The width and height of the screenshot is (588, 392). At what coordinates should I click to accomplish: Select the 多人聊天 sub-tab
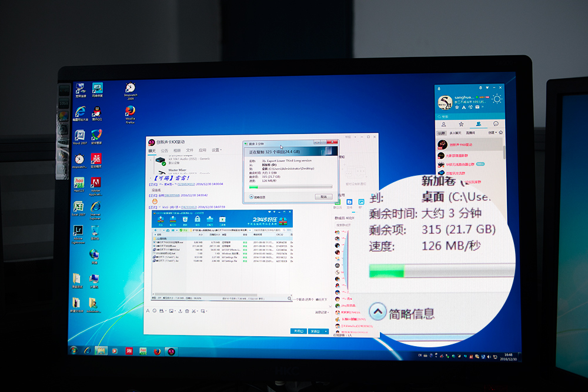click(456, 133)
